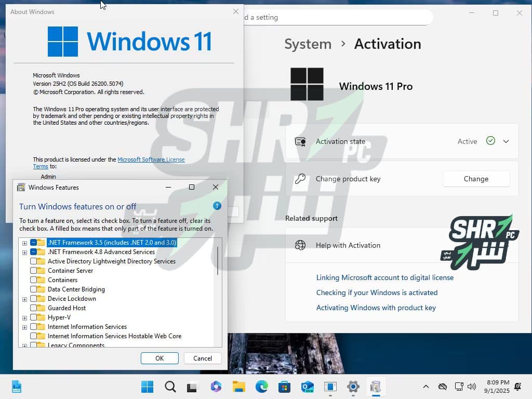Expand the Hyper-V tree node
Screen dimensions: 532x399
(x=24, y=318)
